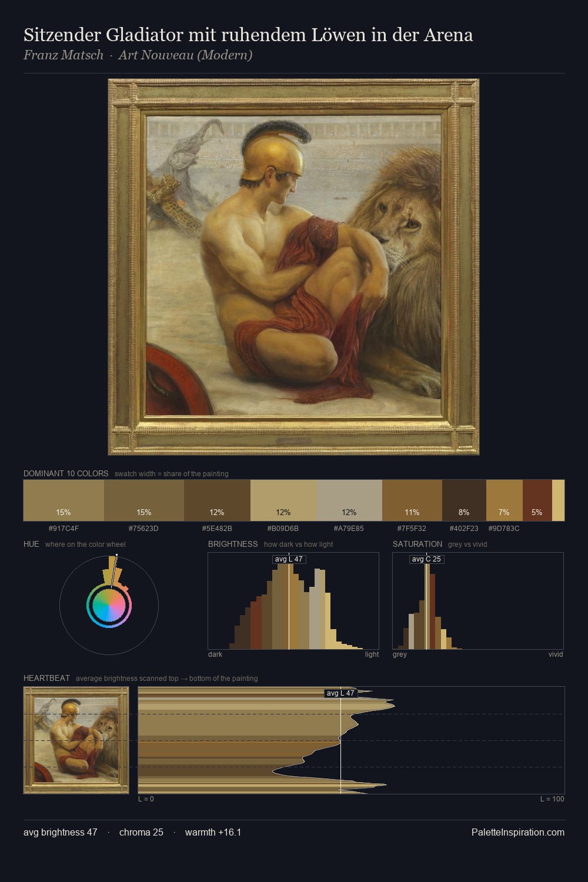Viewport: 588px width, 882px height.
Task: Pick the #B09D6B swatch
Action: (283, 500)
